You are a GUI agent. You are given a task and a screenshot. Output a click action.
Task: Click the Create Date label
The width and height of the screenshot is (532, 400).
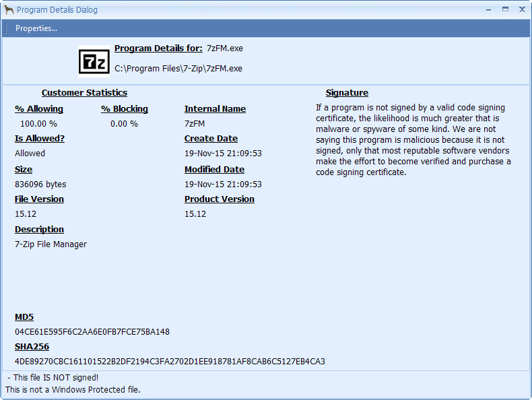pyautogui.click(x=211, y=139)
